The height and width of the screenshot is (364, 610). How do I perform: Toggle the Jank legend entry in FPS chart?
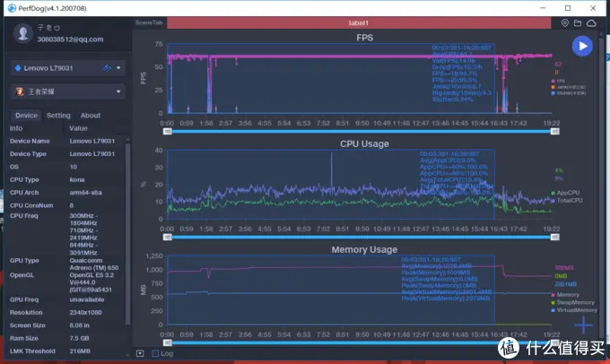568,87
